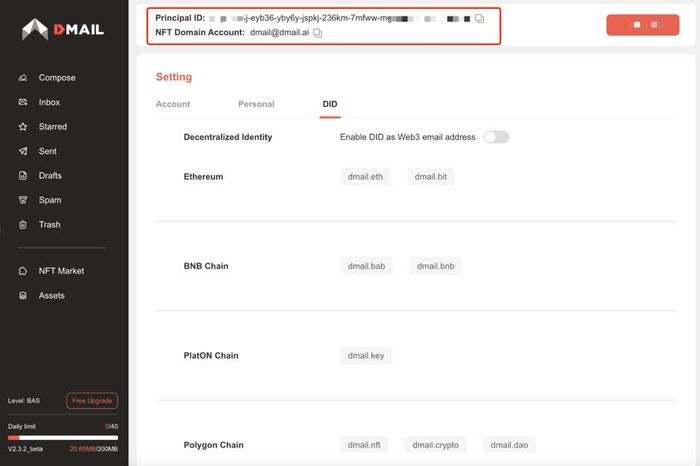Copy the Principal ID
700x466 pixels.
[x=479, y=18]
